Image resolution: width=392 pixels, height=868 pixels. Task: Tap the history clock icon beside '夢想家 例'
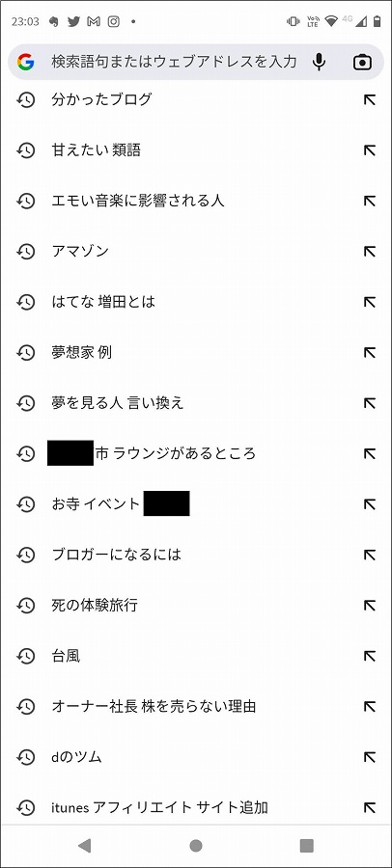(25, 353)
